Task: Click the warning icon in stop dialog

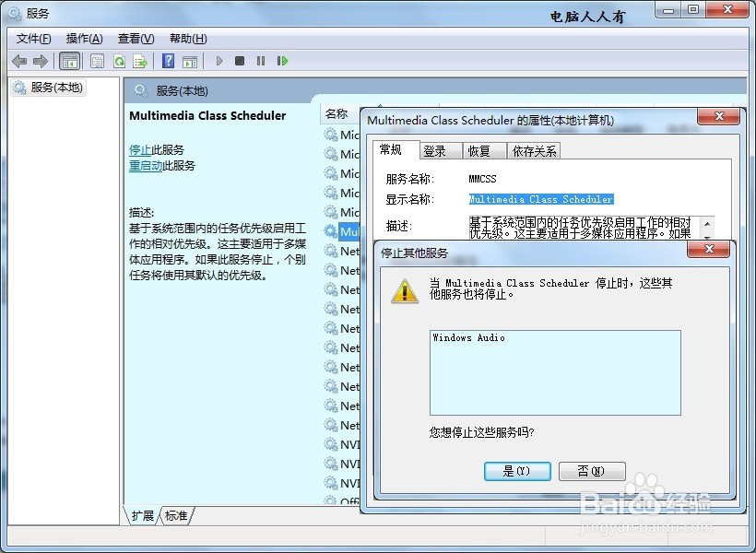Action: click(405, 291)
